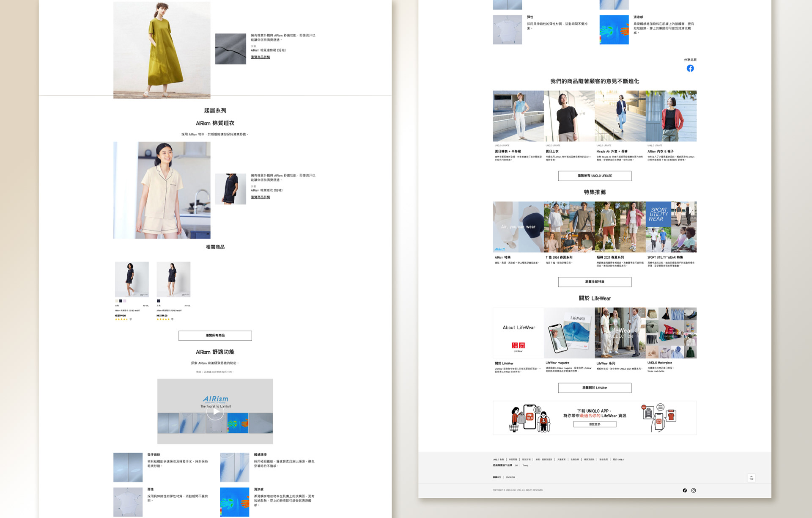Select navy swatch under second pajama product
The image size is (812, 518).
(x=158, y=301)
